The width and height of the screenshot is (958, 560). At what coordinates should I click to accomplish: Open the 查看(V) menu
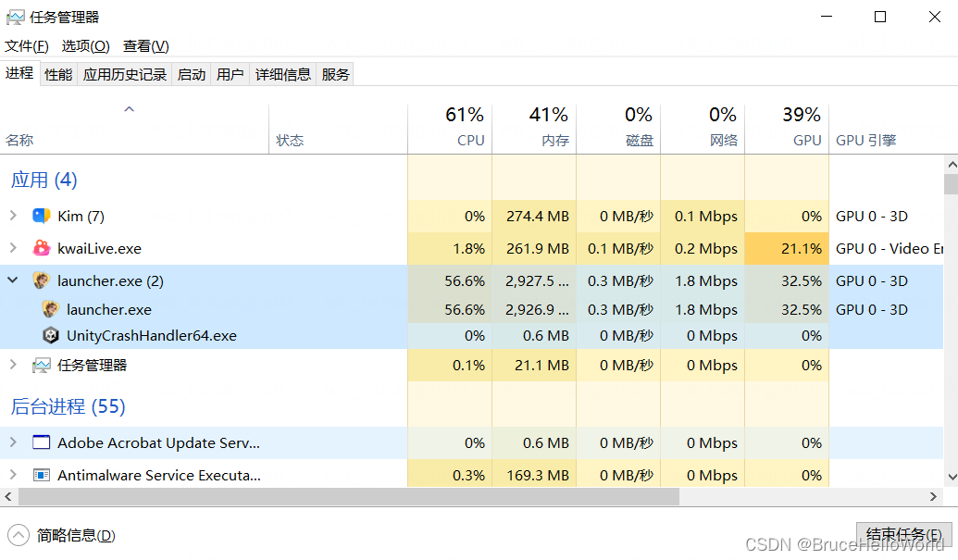click(146, 45)
